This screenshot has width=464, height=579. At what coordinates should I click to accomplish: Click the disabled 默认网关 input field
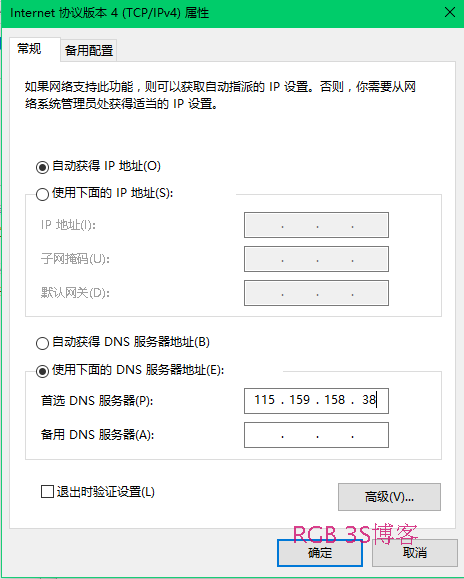(x=316, y=293)
